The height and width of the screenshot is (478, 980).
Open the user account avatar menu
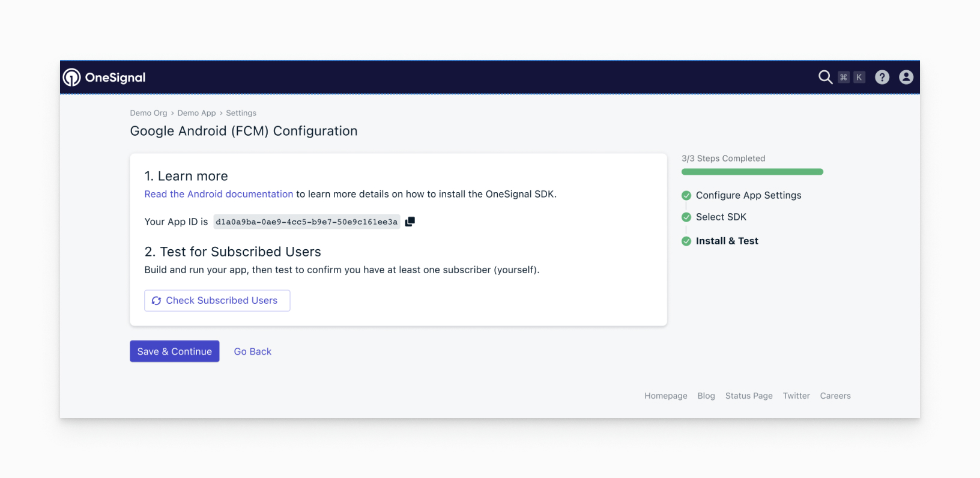(906, 77)
